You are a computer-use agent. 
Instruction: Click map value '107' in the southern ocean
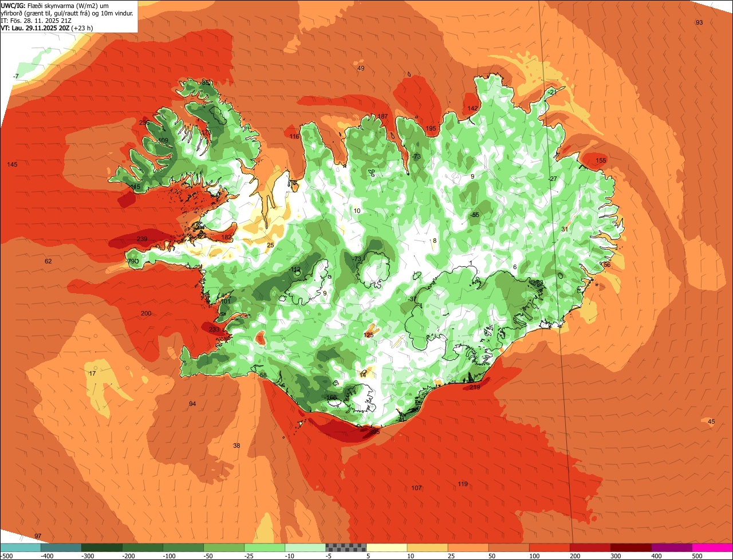(x=416, y=488)
